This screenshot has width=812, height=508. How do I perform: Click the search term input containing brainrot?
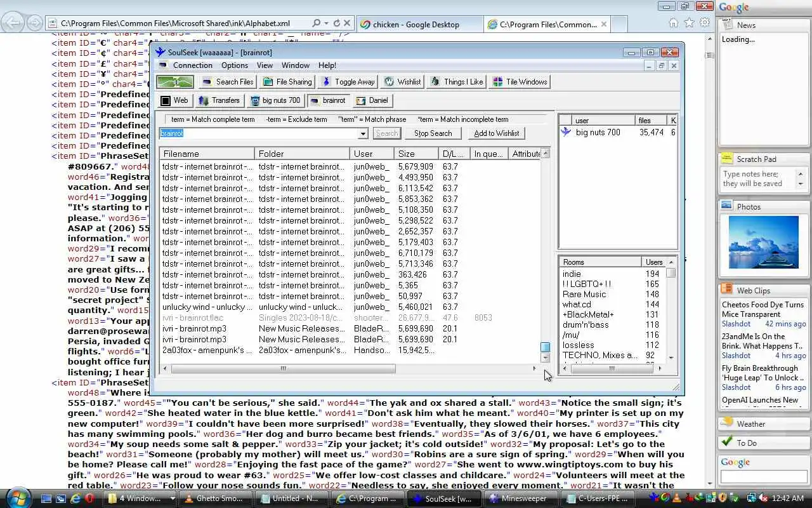[258, 133]
